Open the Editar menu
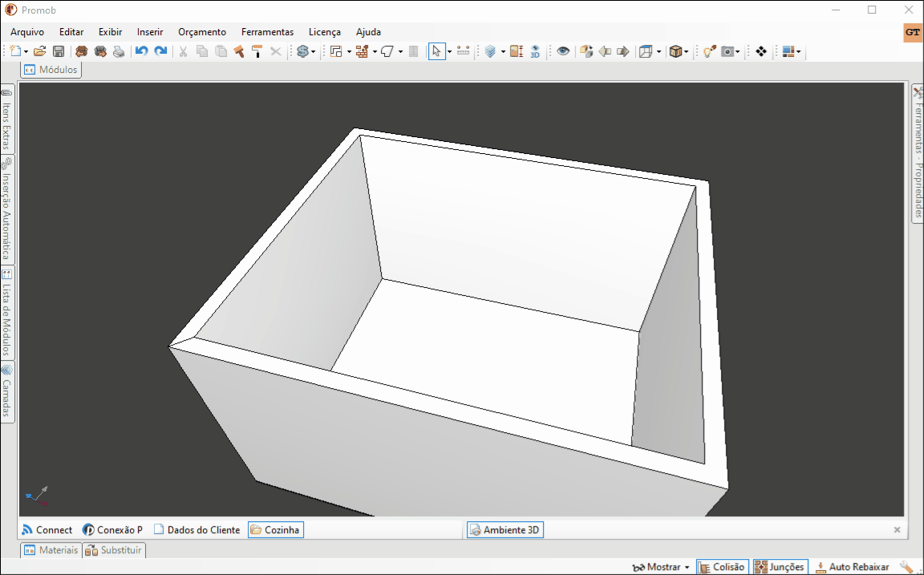Viewport: 924px width, 575px height. tap(71, 32)
